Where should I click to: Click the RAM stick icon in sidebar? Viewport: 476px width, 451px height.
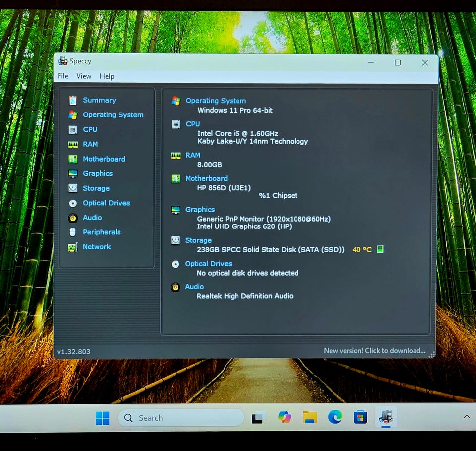(73, 144)
